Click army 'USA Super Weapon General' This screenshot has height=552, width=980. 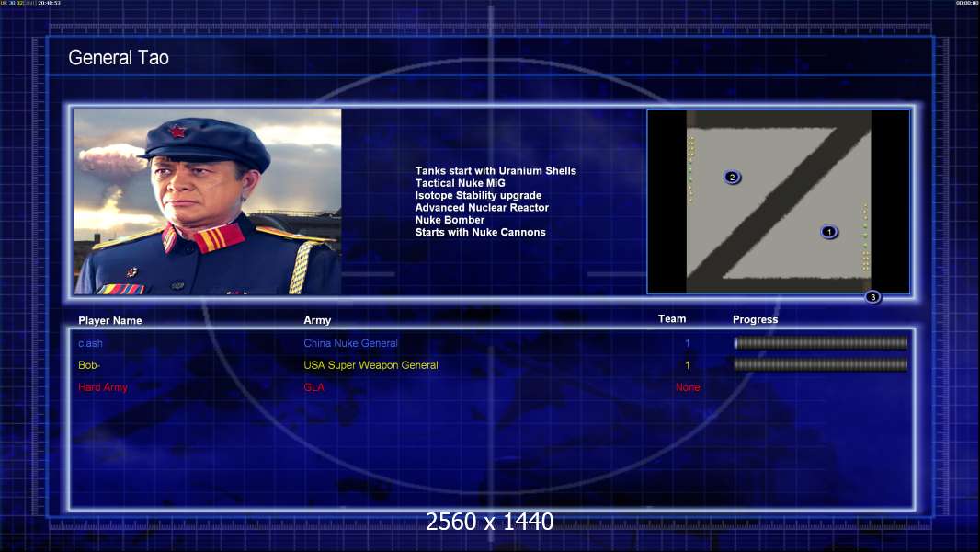point(370,365)
